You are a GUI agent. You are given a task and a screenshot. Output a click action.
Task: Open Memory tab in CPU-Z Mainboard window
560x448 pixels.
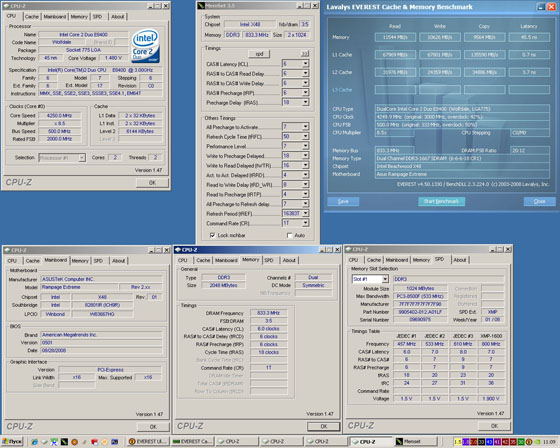80,261
